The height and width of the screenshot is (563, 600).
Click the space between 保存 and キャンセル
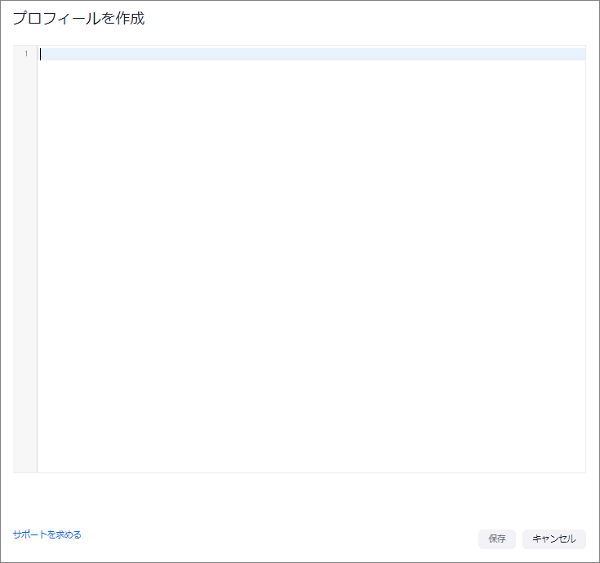click(519, 539)
